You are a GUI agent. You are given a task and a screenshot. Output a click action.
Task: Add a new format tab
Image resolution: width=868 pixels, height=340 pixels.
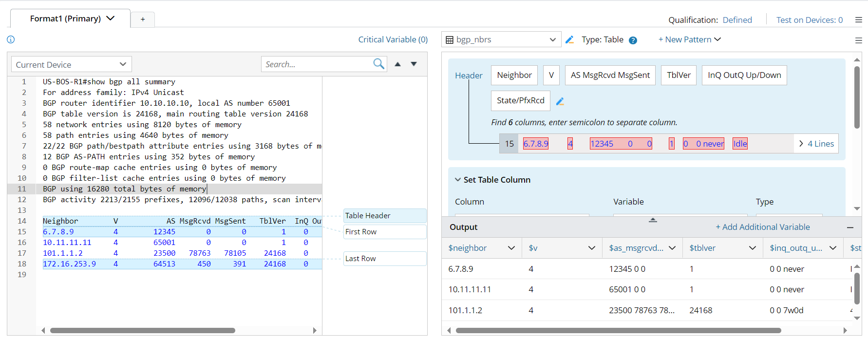click(143, 19)
